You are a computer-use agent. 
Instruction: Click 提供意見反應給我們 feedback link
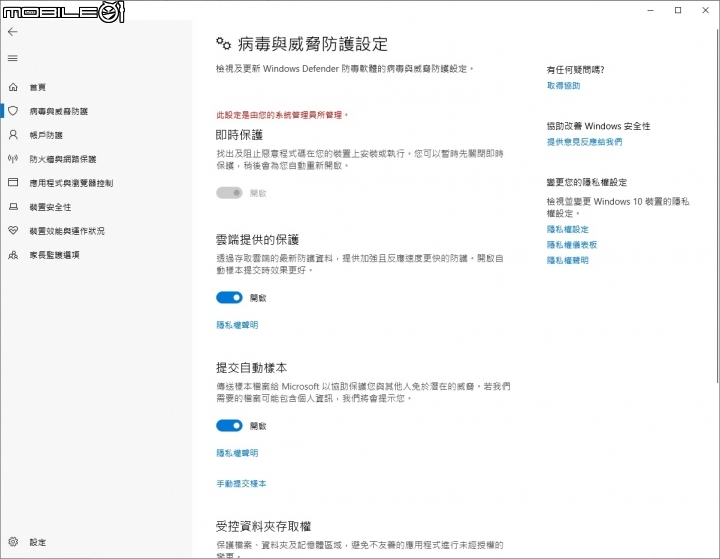[584, 142]
